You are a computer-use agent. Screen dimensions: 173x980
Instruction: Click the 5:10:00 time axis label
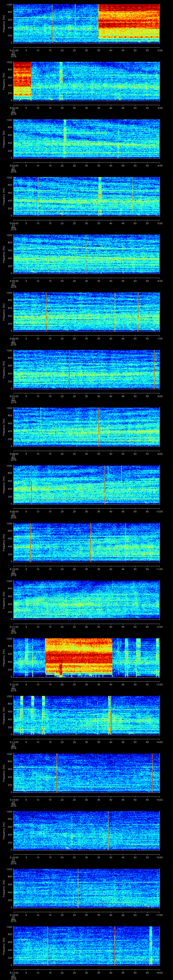click(x=14, y=569)
